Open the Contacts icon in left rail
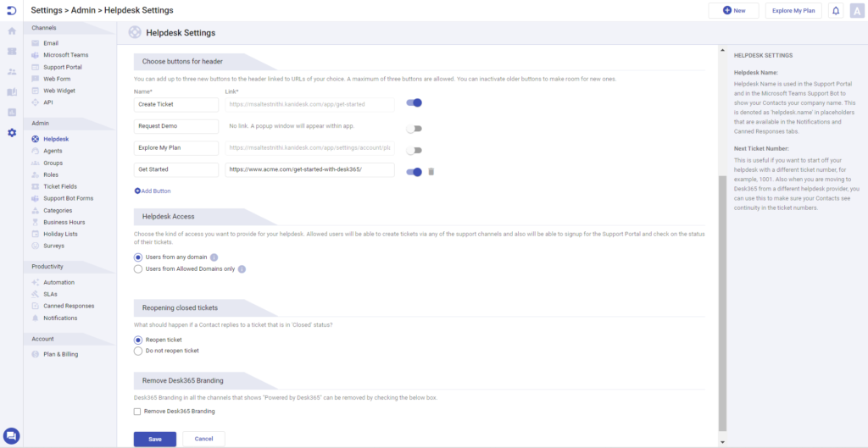The height and width of the screenshot is (448, 868). tap(12, 72)
